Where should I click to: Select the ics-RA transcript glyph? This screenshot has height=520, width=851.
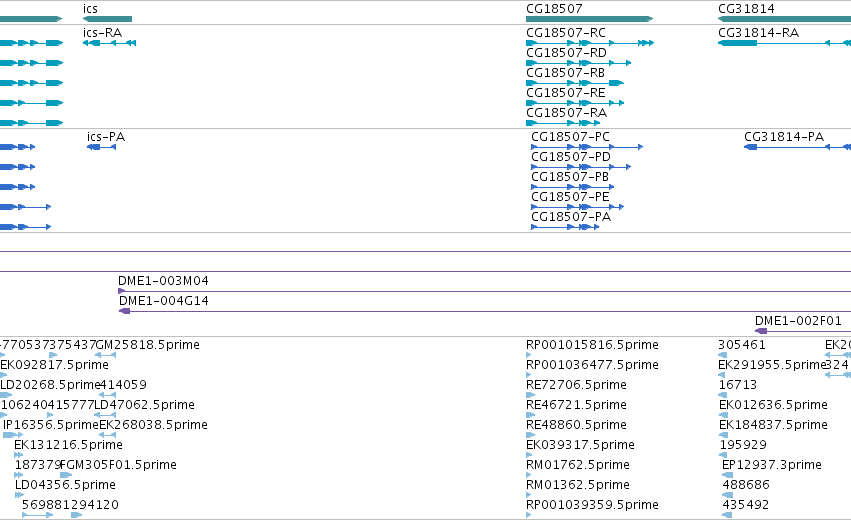pyautogui.click(x=110, y=43)
